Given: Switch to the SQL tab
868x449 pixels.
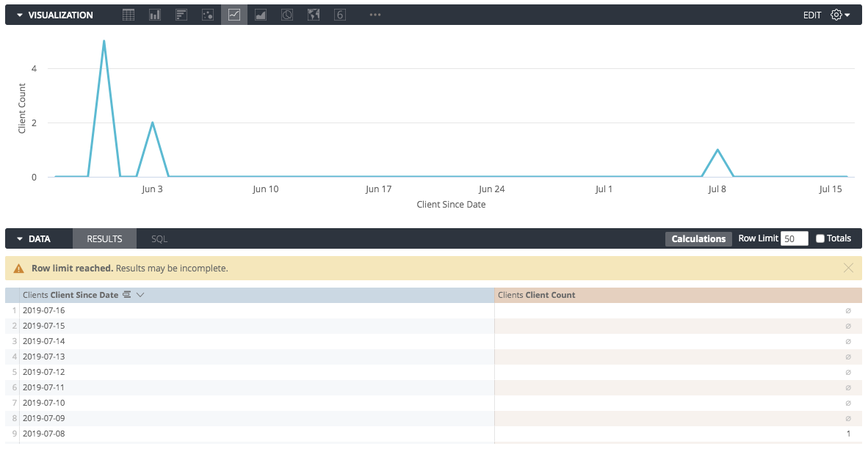Looking at the screenshot, I should point(159,239).
